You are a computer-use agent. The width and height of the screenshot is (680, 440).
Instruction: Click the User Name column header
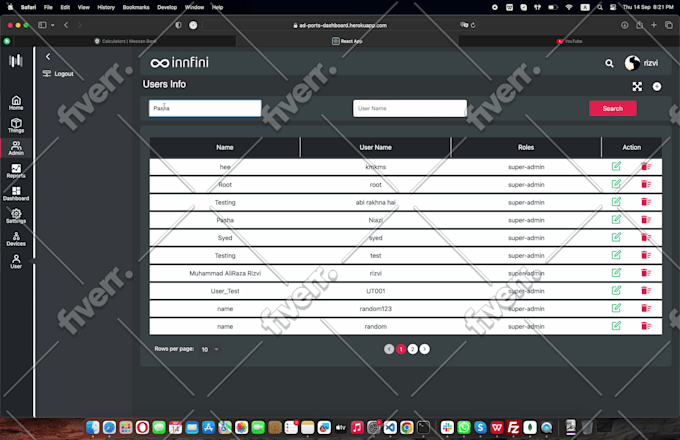(x=376, y=147)
